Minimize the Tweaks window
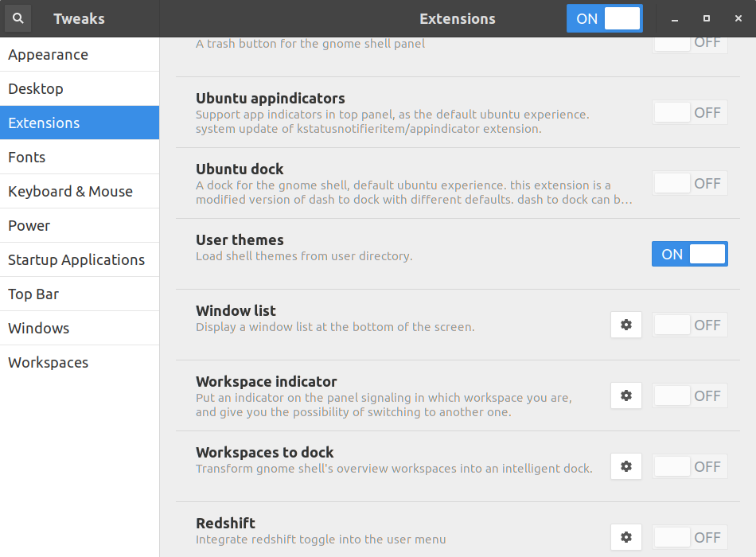 pyautogui.click(x=675, y=19)
